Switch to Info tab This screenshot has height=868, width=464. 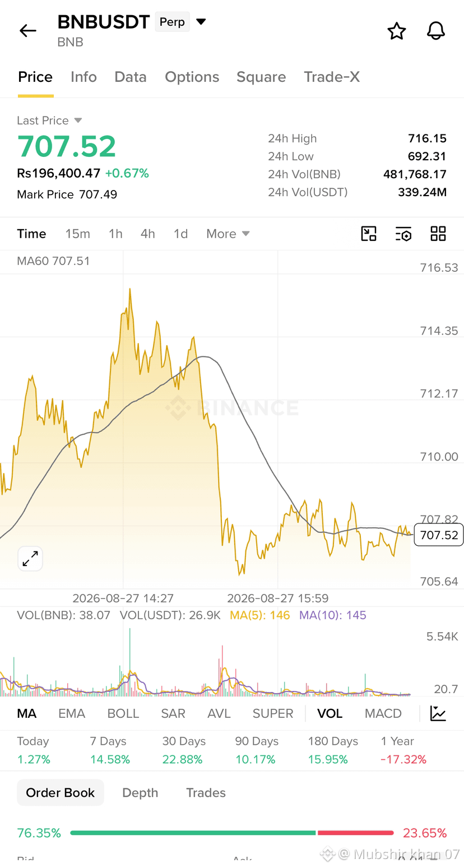[x=83, y=77]
